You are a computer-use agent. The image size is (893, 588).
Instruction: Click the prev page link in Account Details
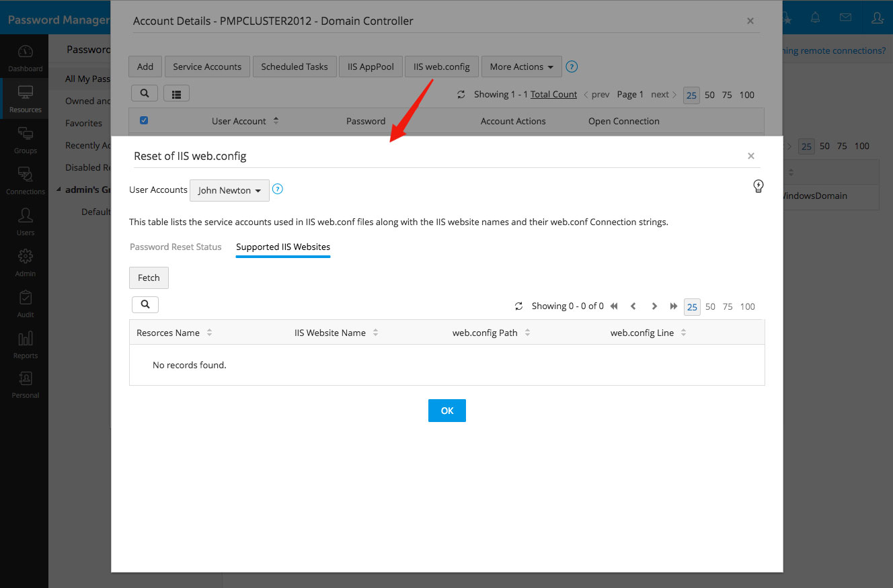(596, 95)
